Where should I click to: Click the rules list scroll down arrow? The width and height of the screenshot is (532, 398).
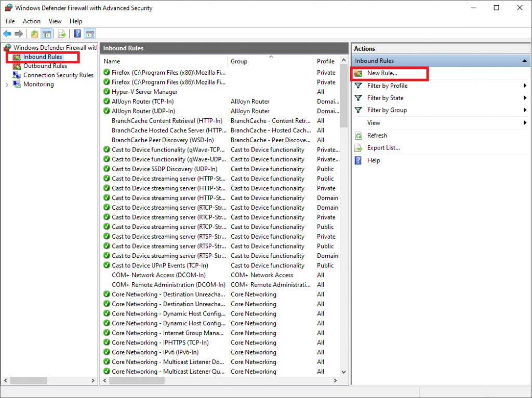click(343, 372)
